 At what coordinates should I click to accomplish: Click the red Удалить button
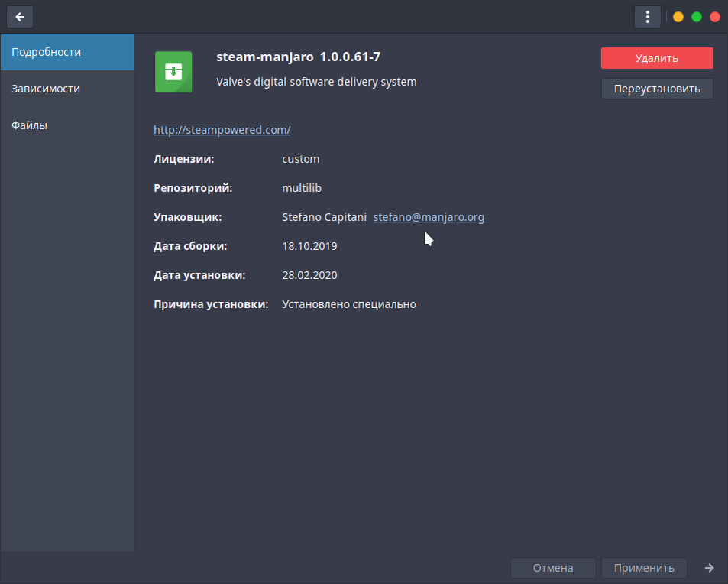[657, 58]
